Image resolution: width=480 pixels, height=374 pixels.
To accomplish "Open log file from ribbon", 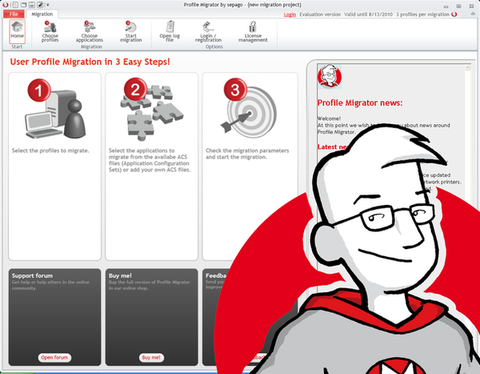I will [170, 31].
